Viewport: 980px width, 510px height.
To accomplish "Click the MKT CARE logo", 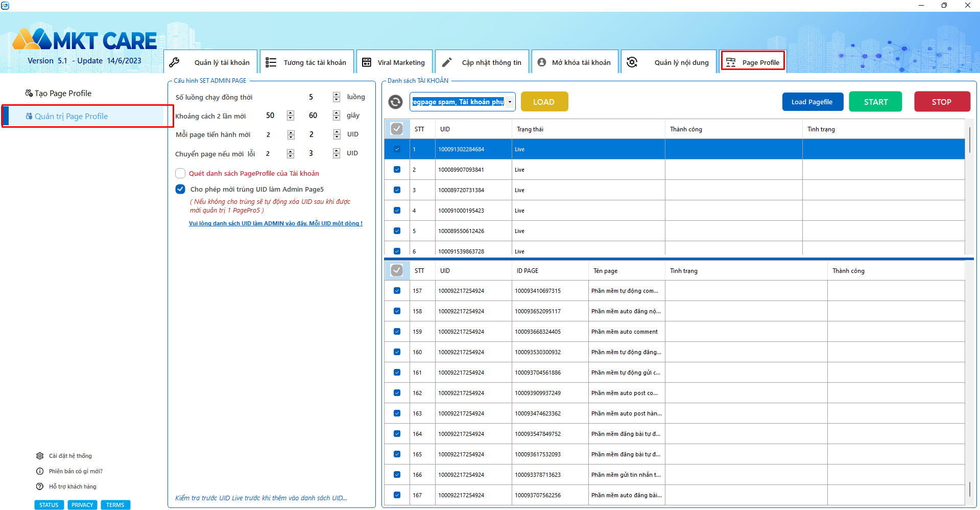I will pos(84,40).
